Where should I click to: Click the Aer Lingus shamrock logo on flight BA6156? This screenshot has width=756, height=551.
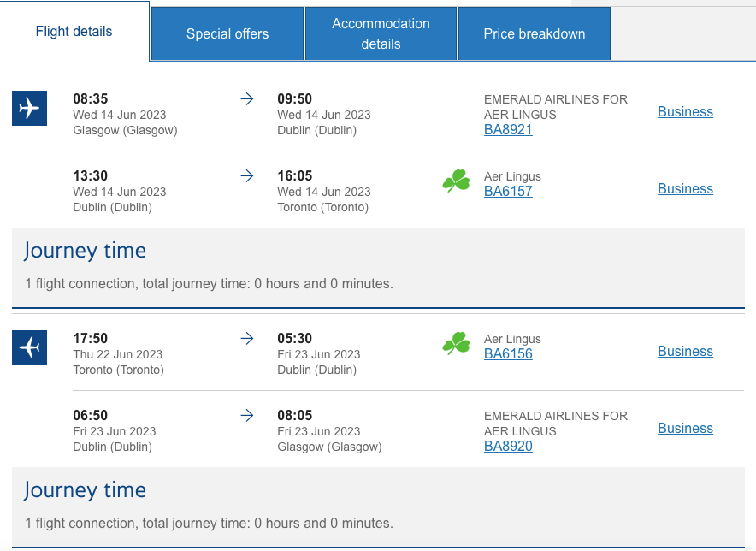coord(456,343)
